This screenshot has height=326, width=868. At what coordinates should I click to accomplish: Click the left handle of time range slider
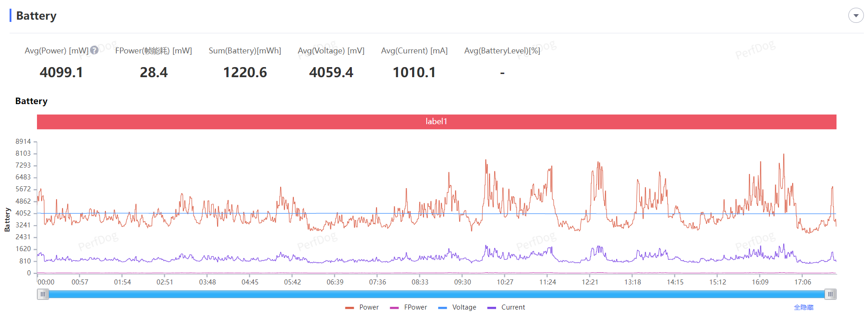click(43, 294)
